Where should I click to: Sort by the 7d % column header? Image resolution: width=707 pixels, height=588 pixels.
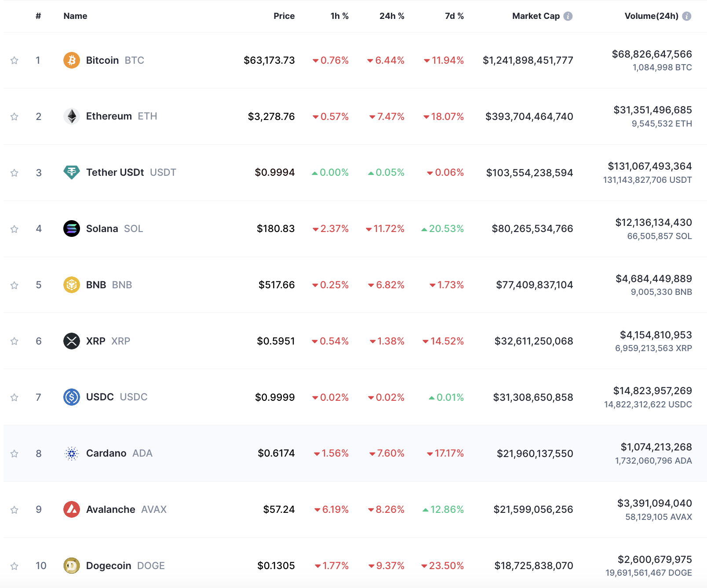point(454,16)
